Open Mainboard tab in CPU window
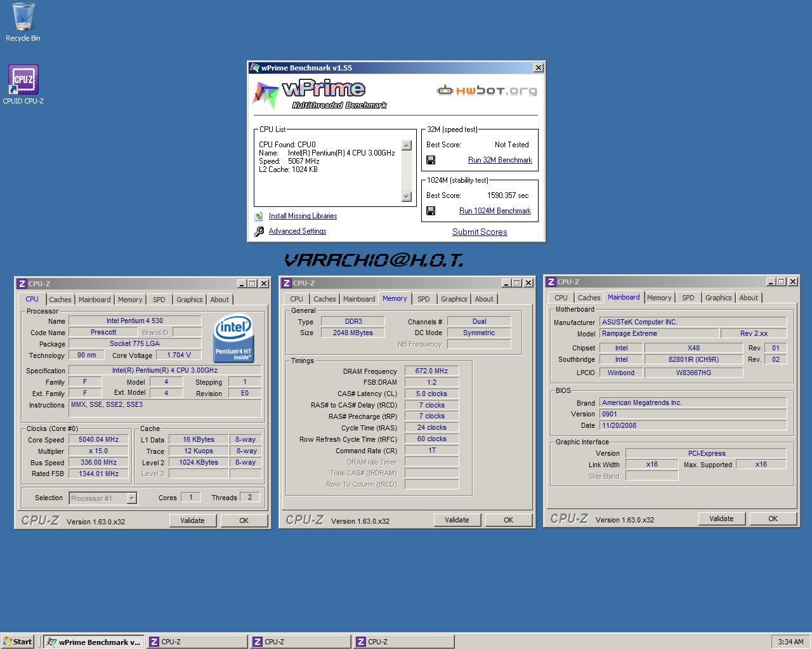This screenshot has width=812, height=650. 95,300
